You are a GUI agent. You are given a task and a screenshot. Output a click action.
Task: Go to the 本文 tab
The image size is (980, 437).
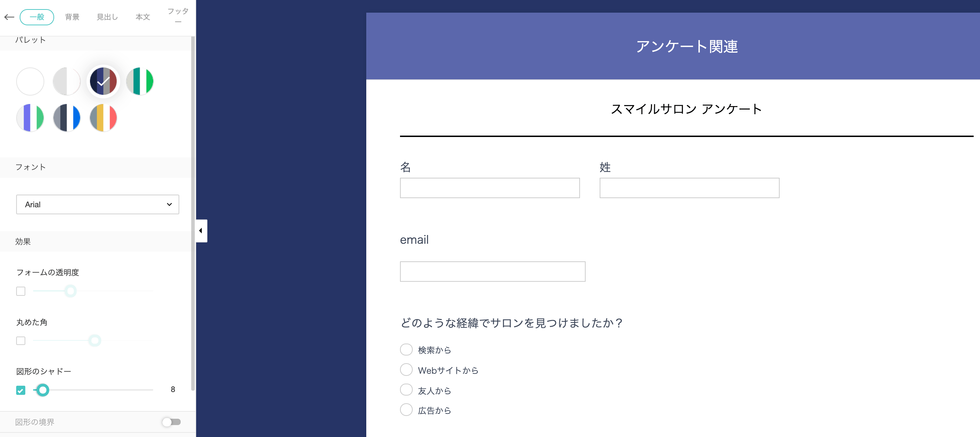pos(143,17)
